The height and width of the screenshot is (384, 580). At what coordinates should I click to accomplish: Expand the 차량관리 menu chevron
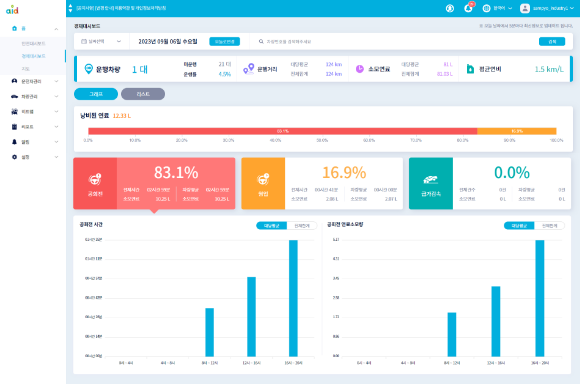point(56,97)
